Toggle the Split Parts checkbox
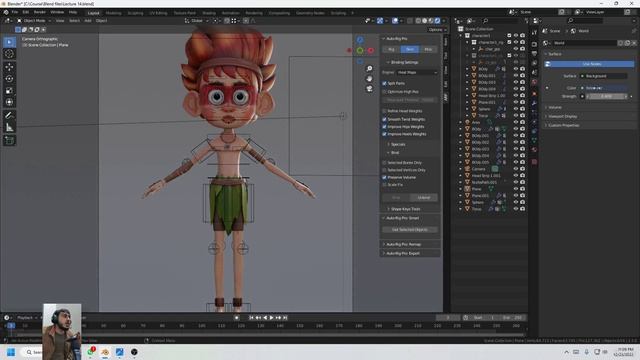 coord(384,83)
